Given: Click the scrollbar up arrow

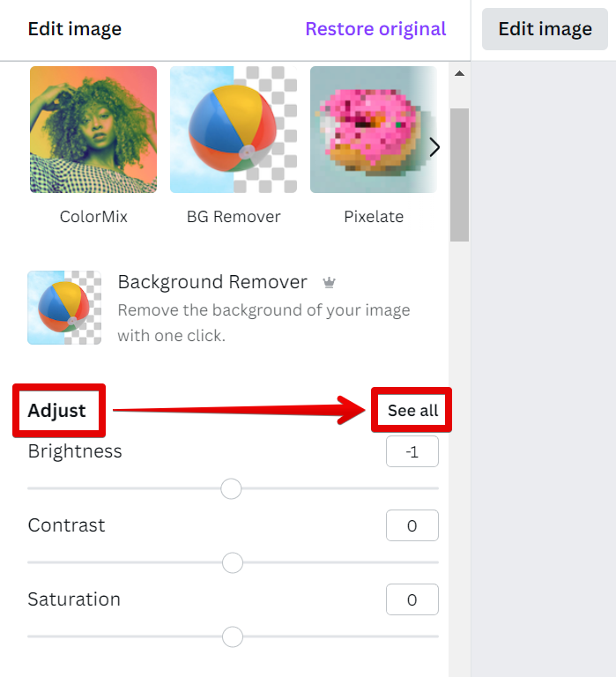Looking at the screenshot, I should click(x=459, y=73).
